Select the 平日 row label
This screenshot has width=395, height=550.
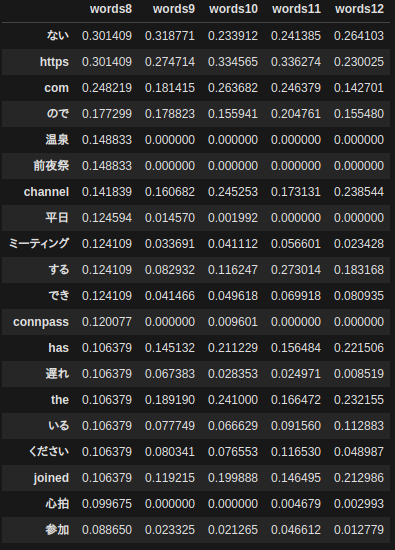[x=57, y=218]
